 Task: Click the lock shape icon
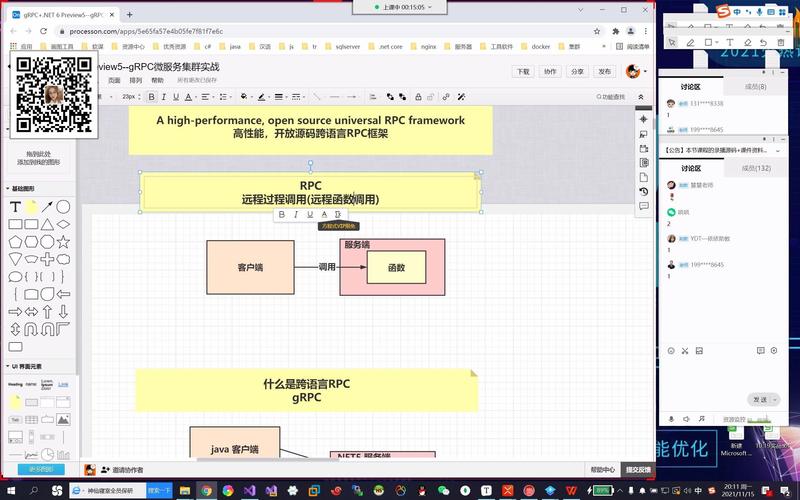pos(418,97)
